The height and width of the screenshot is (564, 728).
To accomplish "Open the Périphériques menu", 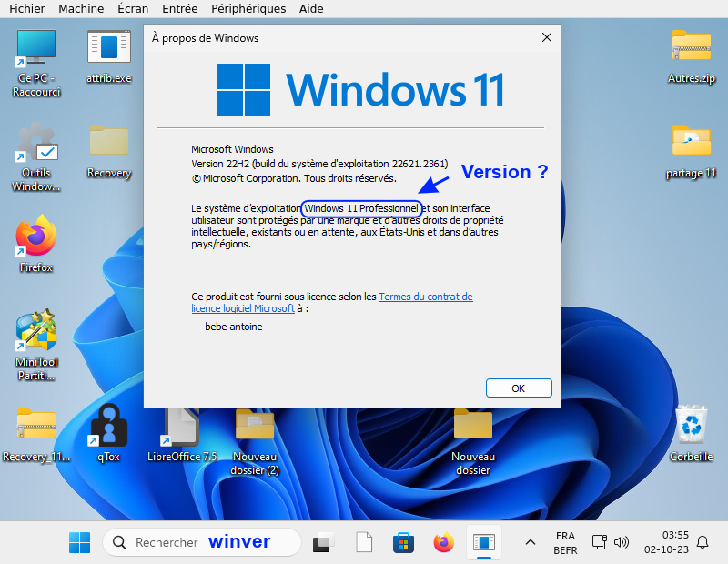I will coord(248,9).
